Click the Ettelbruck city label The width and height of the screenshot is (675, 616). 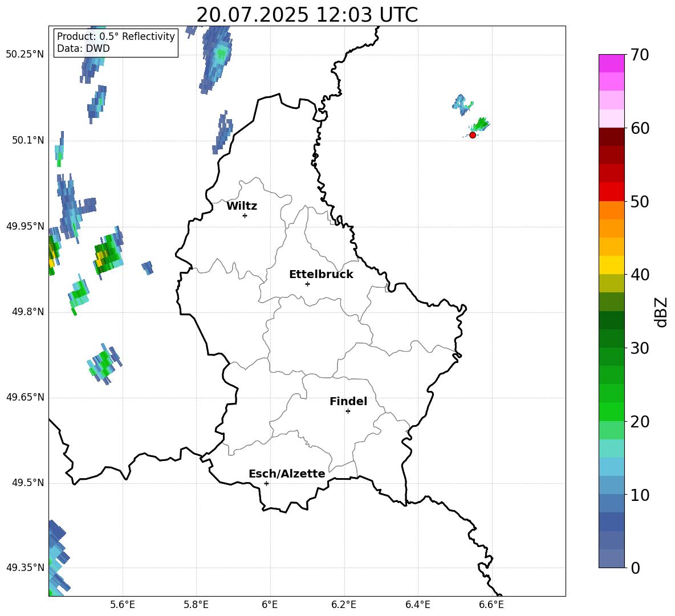pos(321,275)
